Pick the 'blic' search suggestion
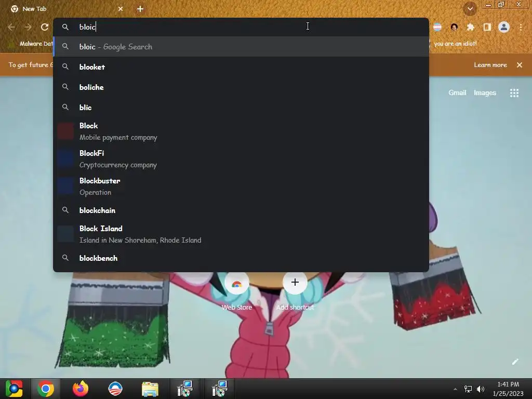The height and width of the screenshot is (399, 532). (241, 107)
